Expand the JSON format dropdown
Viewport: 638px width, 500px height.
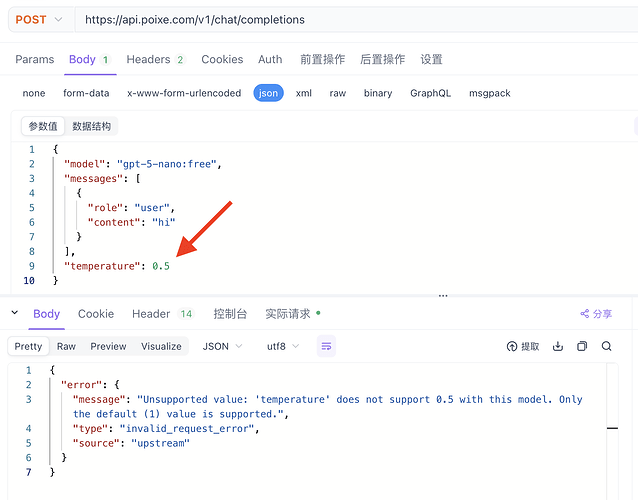(221, 346)
